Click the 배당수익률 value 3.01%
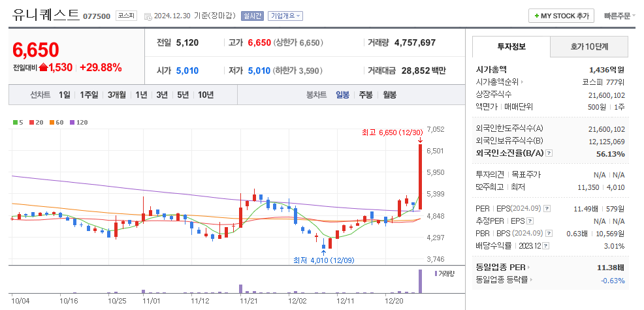 click(615, 246)
